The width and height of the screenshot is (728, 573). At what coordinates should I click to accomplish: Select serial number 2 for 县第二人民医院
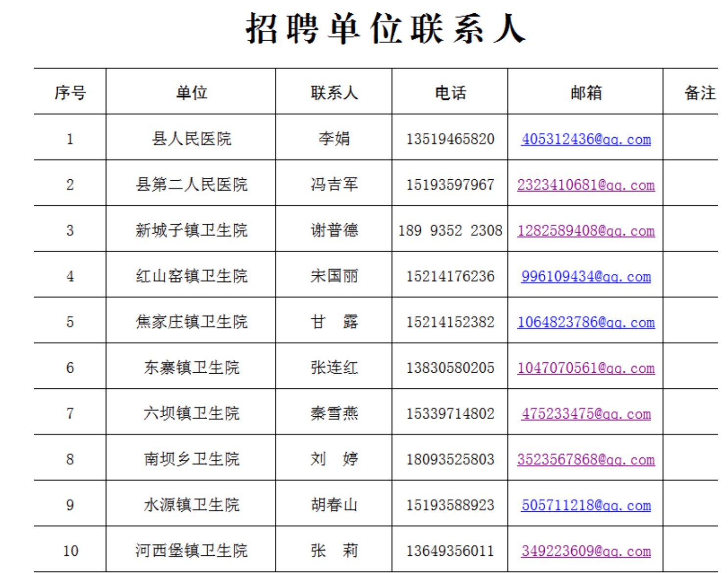(70, 185)
